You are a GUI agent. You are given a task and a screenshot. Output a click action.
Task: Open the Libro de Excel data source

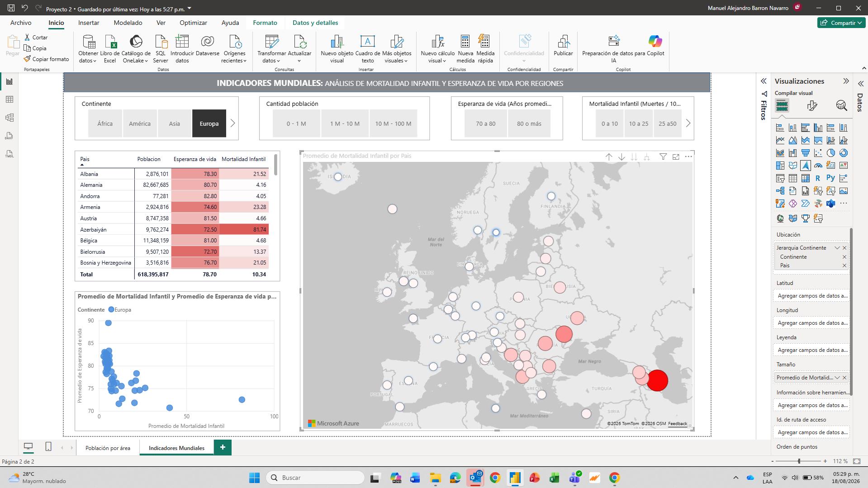tap(110, 49)
